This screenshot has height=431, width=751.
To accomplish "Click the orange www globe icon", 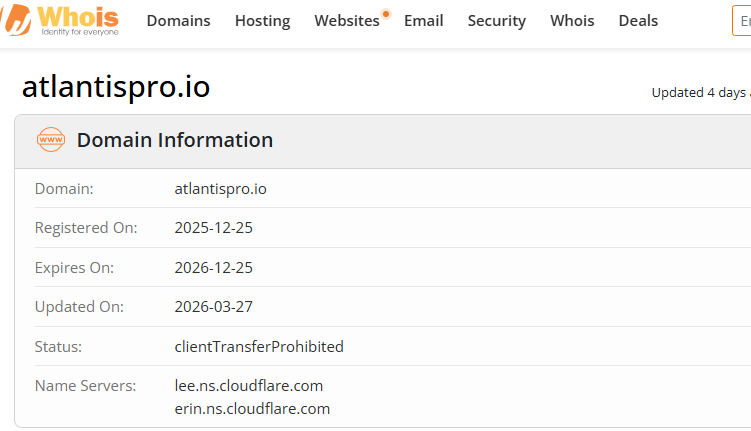I will click(x=51, y=139).
